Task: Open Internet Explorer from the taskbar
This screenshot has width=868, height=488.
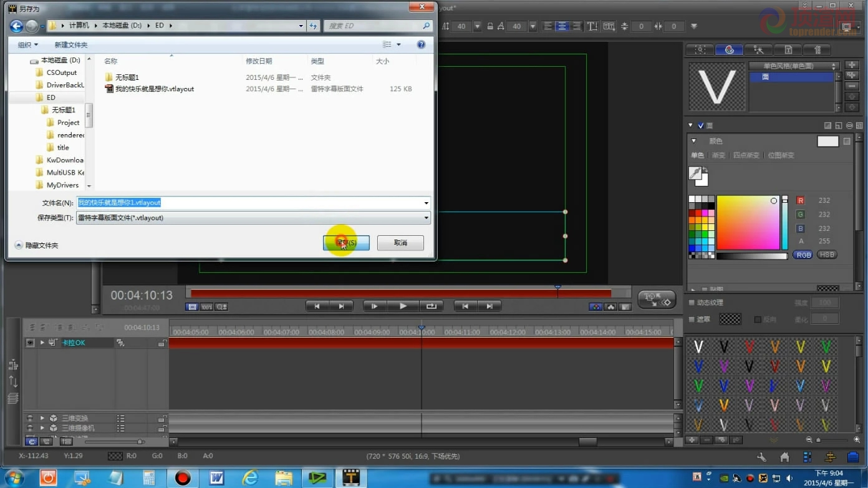Action: (251, 477)
